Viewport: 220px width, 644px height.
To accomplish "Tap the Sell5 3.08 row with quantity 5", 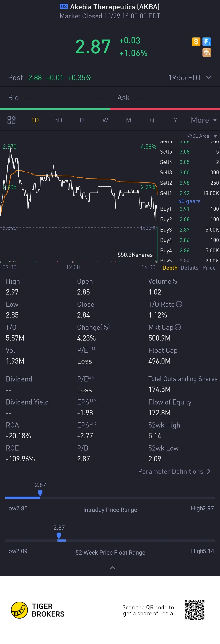I will point(189,152).
